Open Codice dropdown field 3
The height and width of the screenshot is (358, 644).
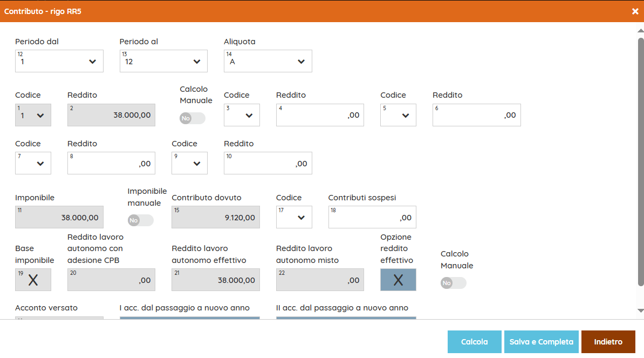[x=242, y=115]
